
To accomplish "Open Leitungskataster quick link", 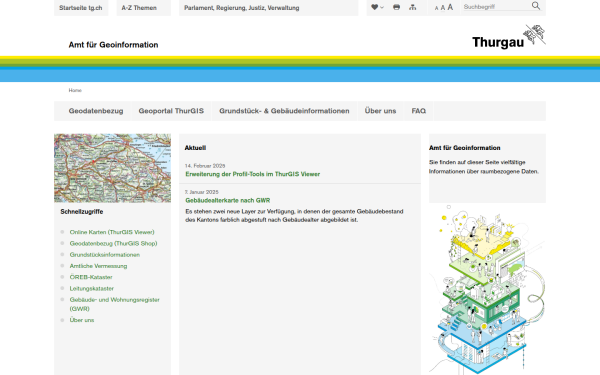I will tap(91, 289).
